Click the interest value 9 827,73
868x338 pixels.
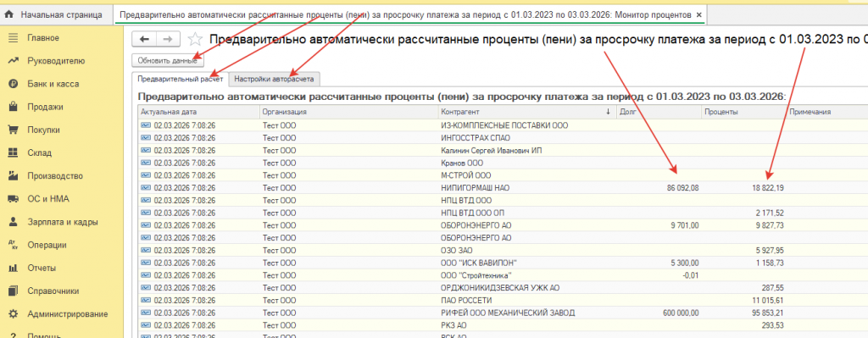[770, 225]
